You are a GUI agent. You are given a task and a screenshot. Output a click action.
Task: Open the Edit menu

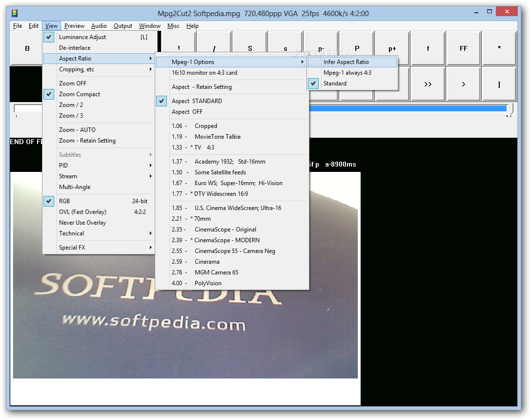[x=34, y=26]
